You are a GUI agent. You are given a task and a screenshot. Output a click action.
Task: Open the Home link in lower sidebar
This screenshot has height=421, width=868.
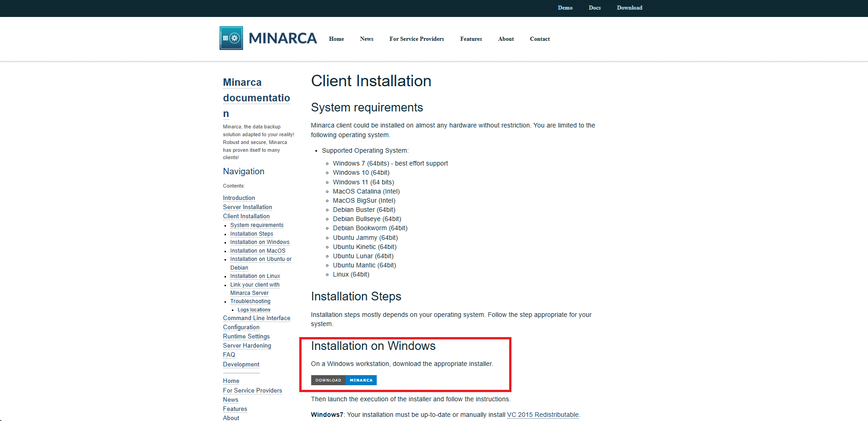click(x=231, y=381)
